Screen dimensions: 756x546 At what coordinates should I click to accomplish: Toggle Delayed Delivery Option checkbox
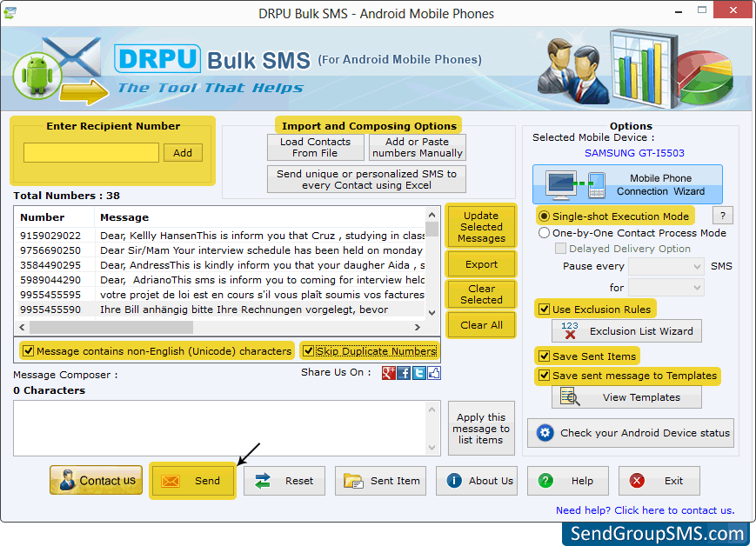pyautogui.click(x=560, y=249)
